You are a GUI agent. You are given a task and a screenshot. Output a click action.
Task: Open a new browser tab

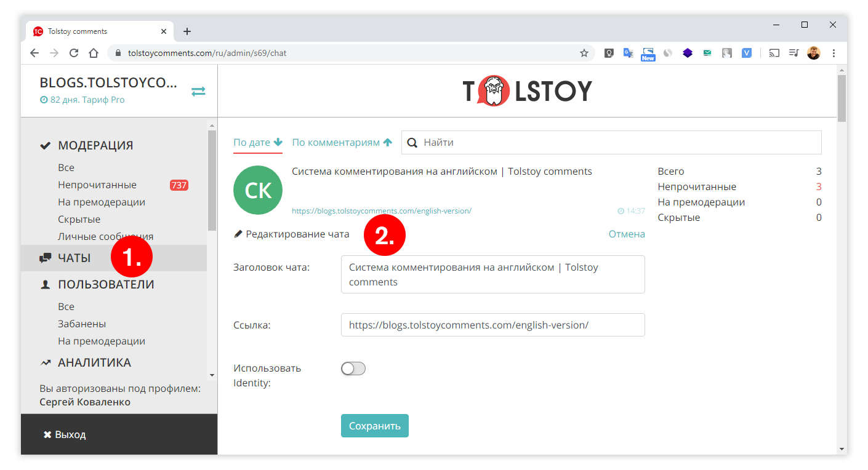pyautogui.click(x=187, y=31)
